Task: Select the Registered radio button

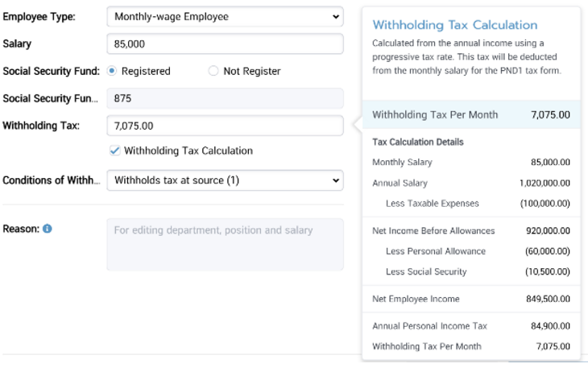Action: [112, 71]
